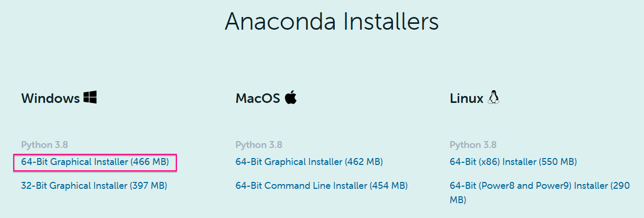Image resolution: width=644 pixels, height=218 pixels.
Task: Select the Linux section heading text
Action: click(466, 99)
